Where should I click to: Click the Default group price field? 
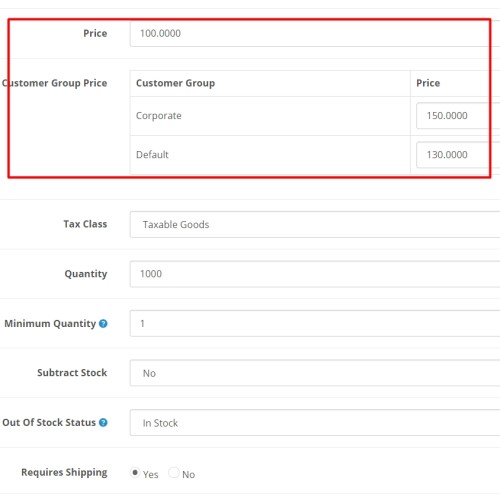(458, 155)
